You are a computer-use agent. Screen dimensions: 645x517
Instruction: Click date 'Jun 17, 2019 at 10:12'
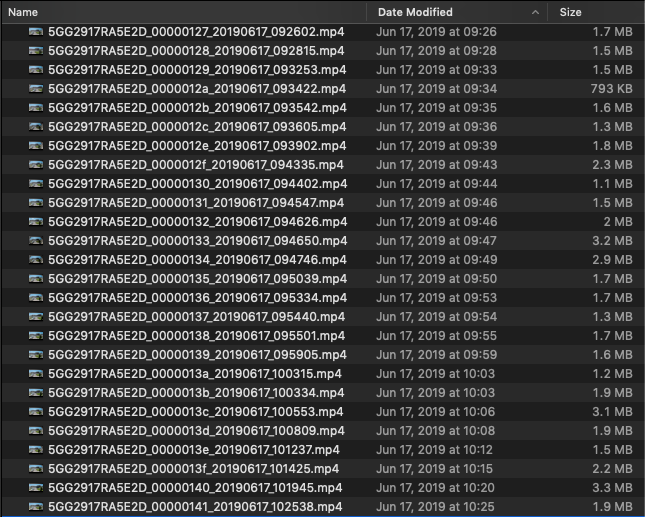(434, 450)
